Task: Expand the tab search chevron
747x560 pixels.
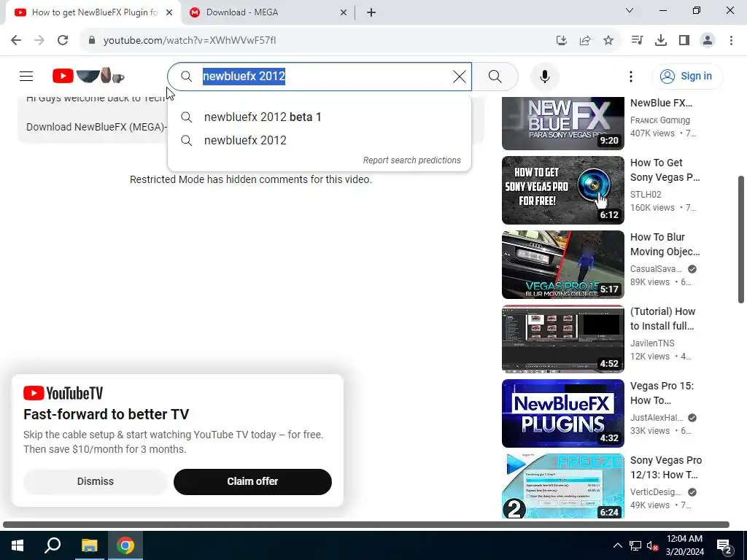Action: 630,10
